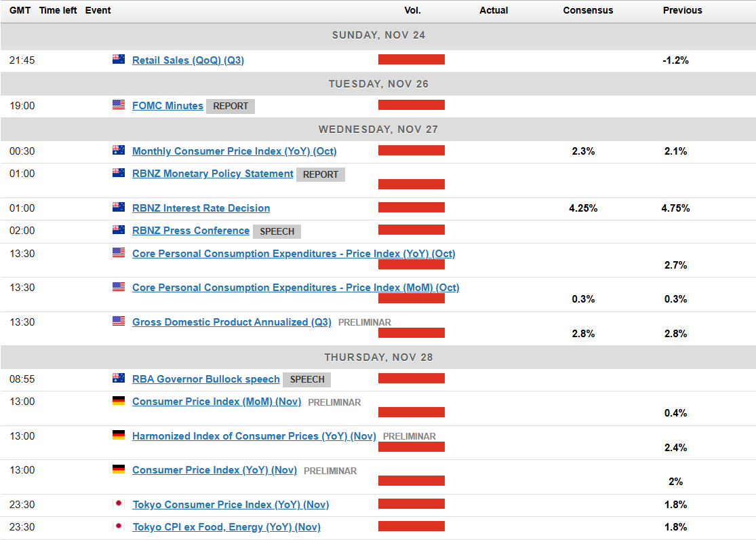Click the Japanese flag beside Tokyo CPI ex Food, Energy
The height and width of the screenshot is (540, 756).
(x=119, y=526)
